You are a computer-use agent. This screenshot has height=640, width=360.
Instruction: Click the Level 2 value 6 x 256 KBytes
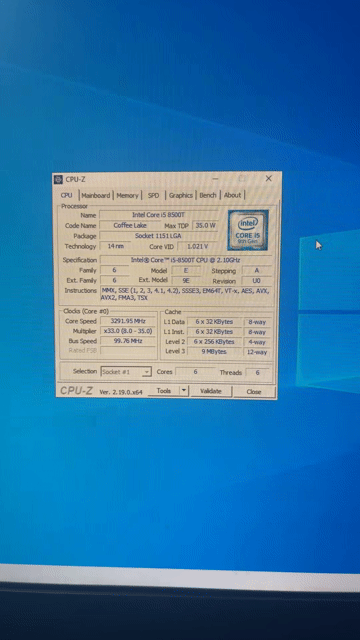pyautogui.click(x=214, y=342)
